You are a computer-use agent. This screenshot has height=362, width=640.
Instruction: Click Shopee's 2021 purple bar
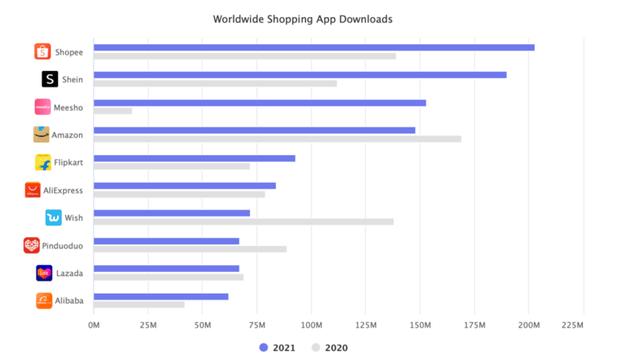[314, 48]
